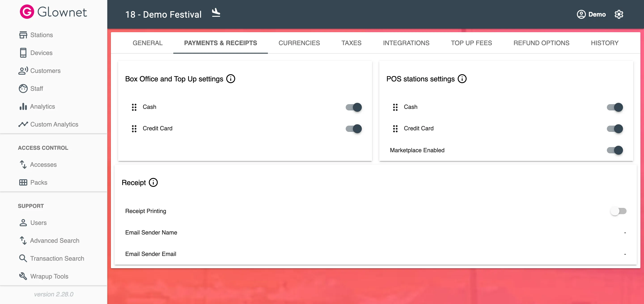Image resolution: width=644 pixels, height=304 pixels.
Task: Navigate to Wrapup Tools
Action: tap(49, 276)
